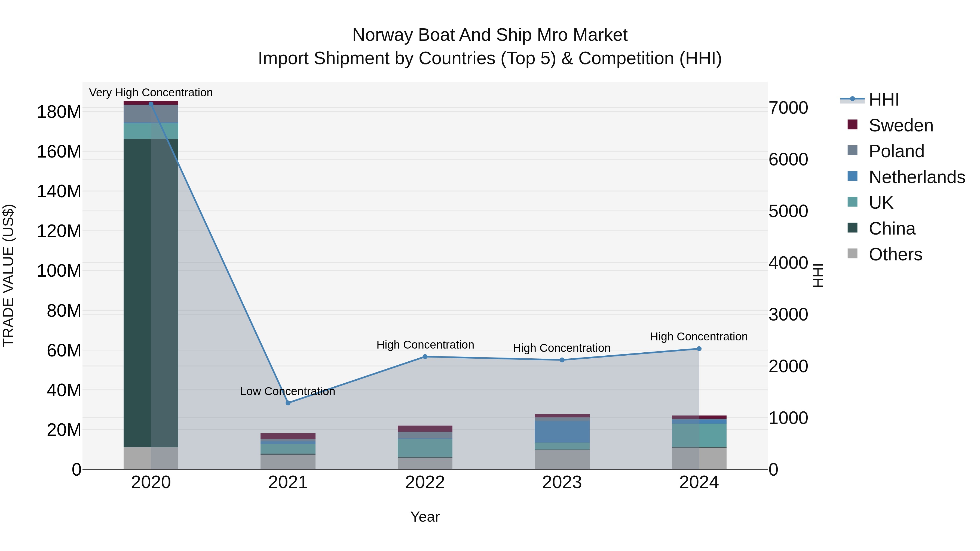Click the Others segment in 2024 bar

[x=699, y=458]
